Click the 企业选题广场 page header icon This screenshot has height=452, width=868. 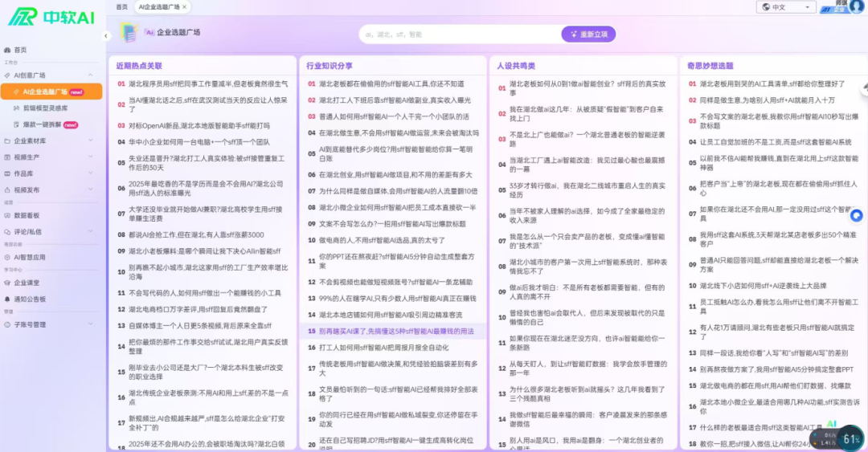click(x=129, y=33)
